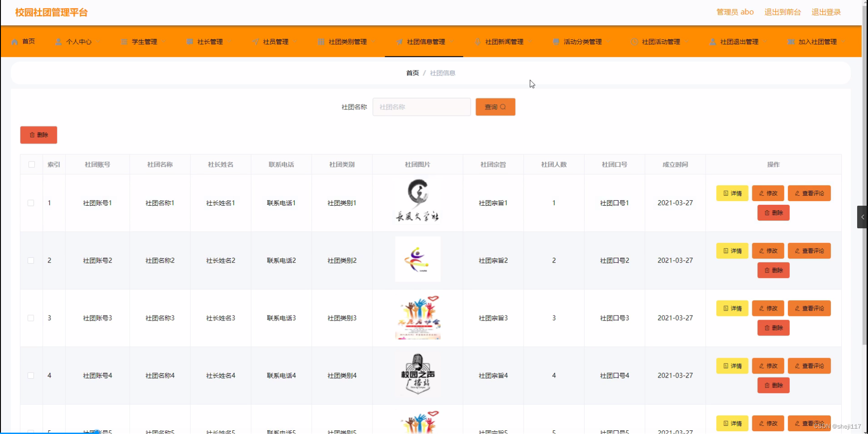Edit the 社团账号2 row
868x434 pixels.
(768, 250)
